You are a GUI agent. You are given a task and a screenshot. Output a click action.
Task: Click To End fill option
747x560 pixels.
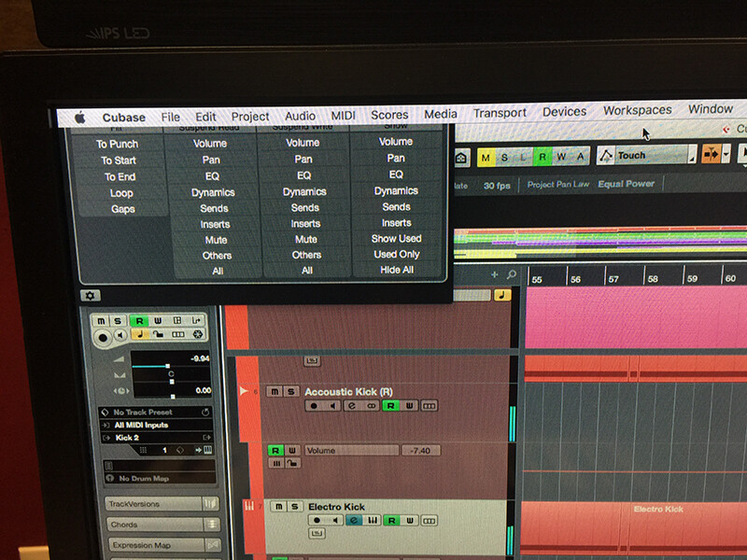(x=120, y=177)
